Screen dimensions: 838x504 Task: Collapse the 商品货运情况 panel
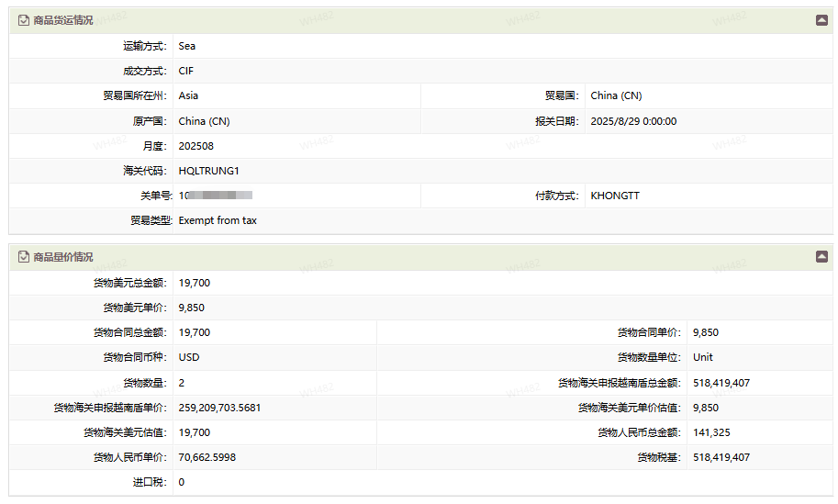[x=821, y=20]
